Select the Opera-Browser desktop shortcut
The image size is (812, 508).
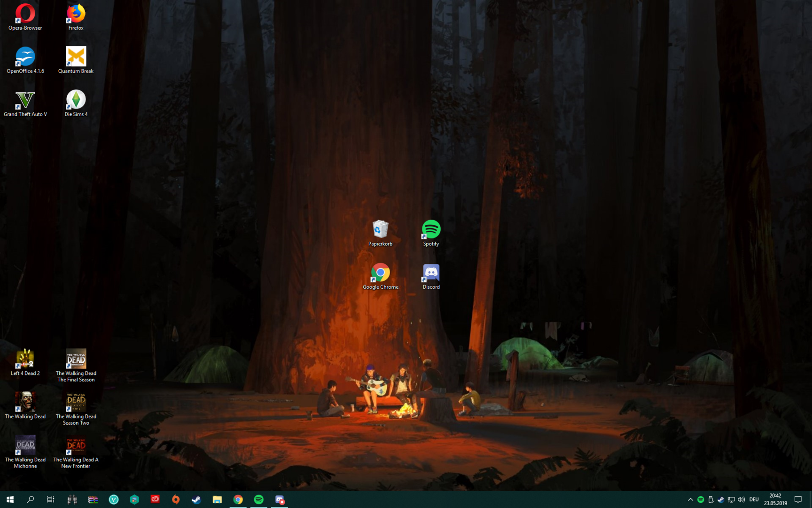(x=25, y=17)
